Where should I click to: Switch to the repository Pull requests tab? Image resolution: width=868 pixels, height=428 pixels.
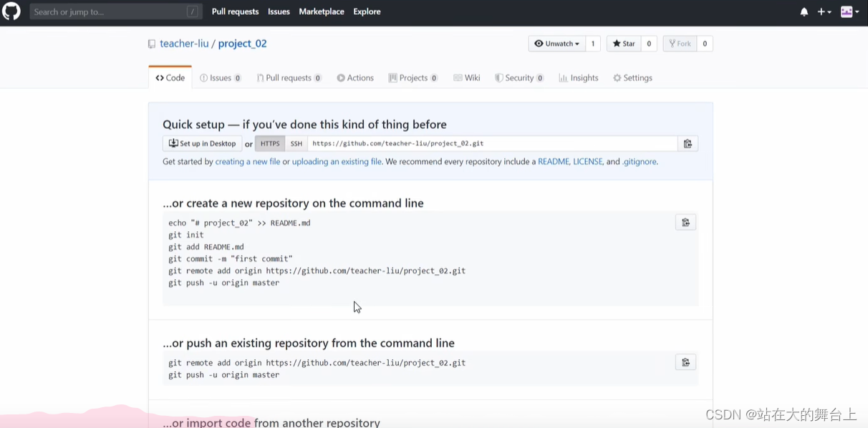(x=289, y=78)
